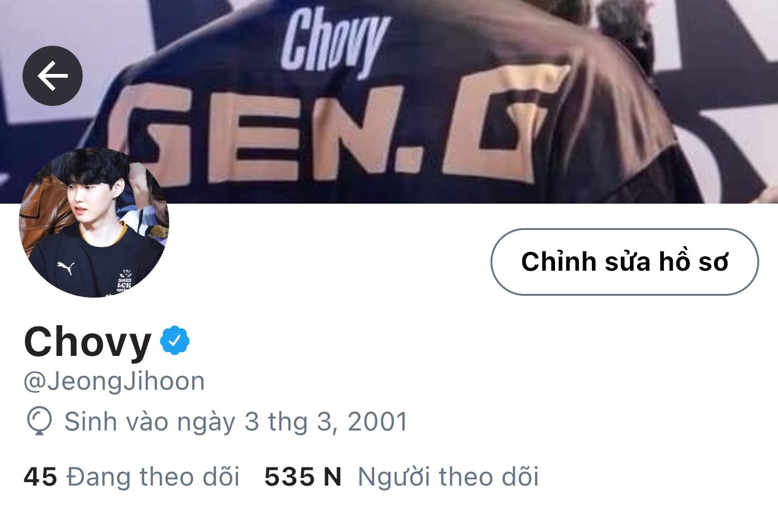Click the LCK logo on avatar shirt
778x532 pixels.
click(125, 281)
